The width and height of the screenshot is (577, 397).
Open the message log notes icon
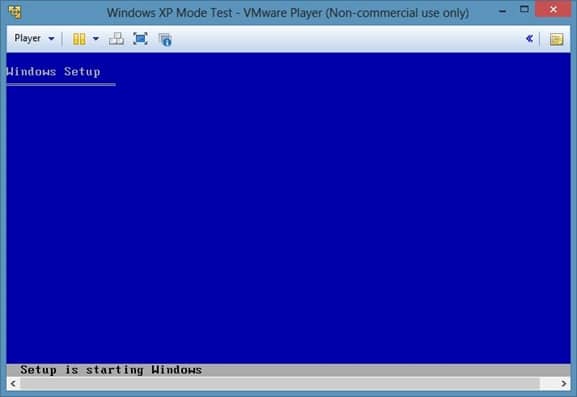point(556,39)
